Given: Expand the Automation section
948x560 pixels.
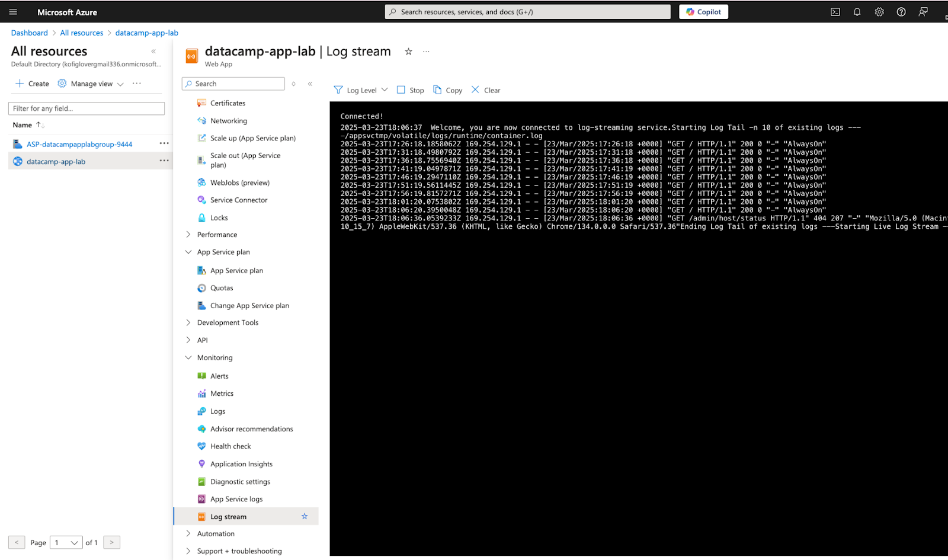Looking at the screenshot, I should point(216,534).
